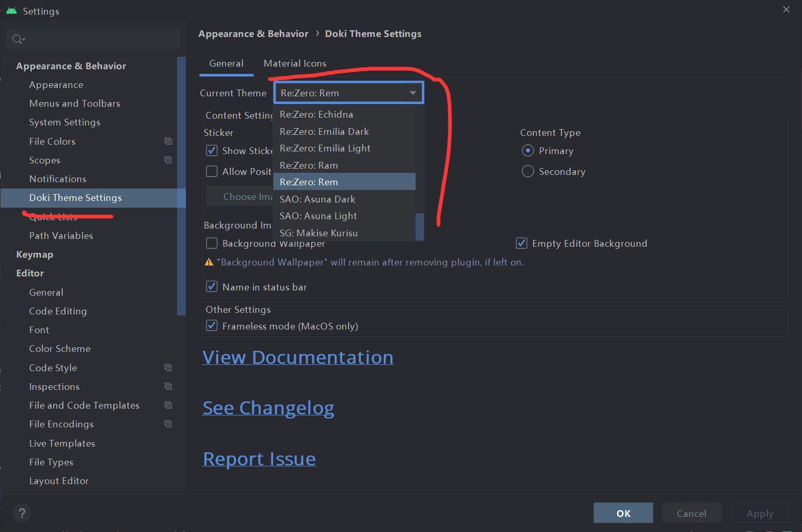Choose Re:Zero: Emilia Light theme
Image resolution: width=802 pixels, height=532 pixels.
[x=344, y=148]
